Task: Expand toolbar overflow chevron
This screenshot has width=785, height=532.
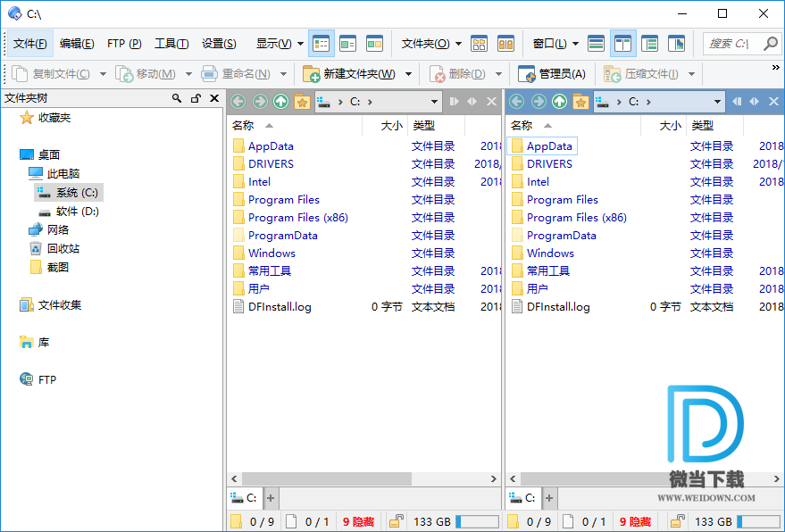Action: [775, 68]
